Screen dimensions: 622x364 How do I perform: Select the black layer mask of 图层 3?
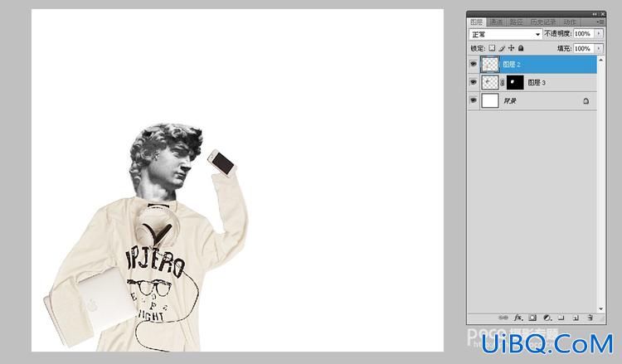pos(515,82)
